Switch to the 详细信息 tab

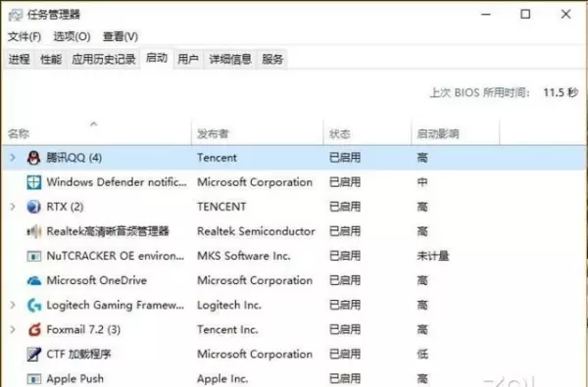230,59
